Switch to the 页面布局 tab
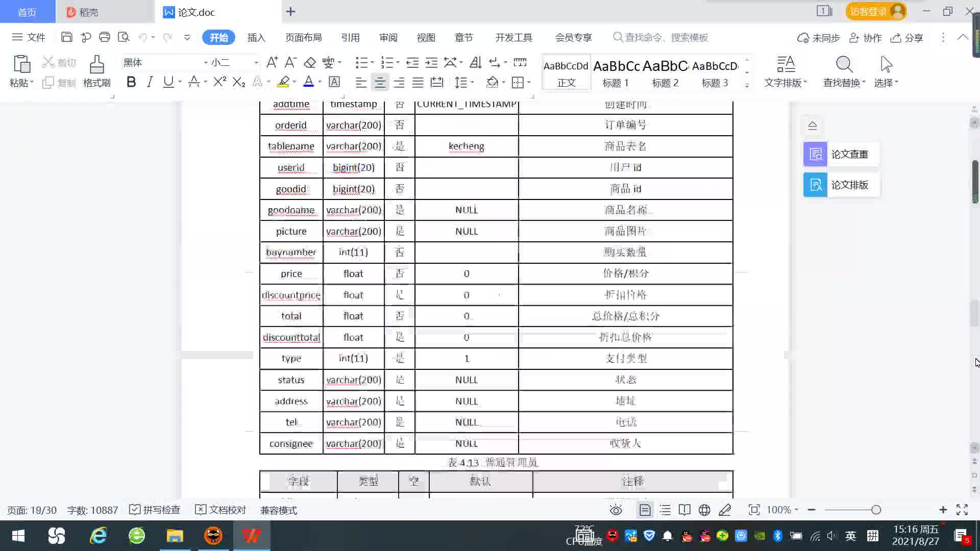This screenshot has height=551, width=980. pos(303,37)
